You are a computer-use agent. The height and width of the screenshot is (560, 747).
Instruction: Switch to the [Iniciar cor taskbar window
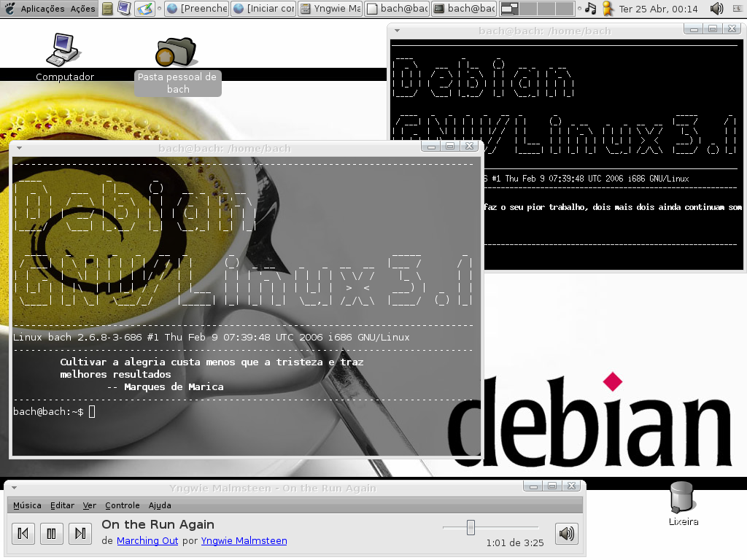coord(263,9)
